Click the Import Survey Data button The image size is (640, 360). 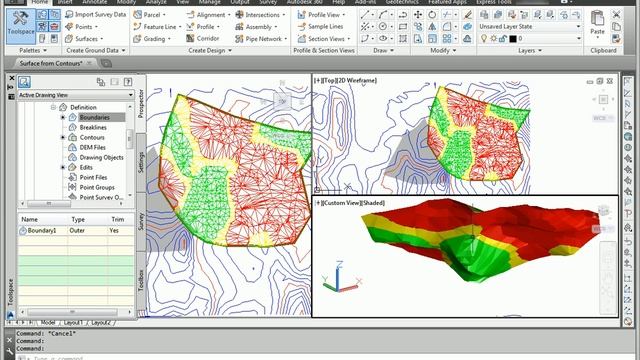tap(96, 14)
